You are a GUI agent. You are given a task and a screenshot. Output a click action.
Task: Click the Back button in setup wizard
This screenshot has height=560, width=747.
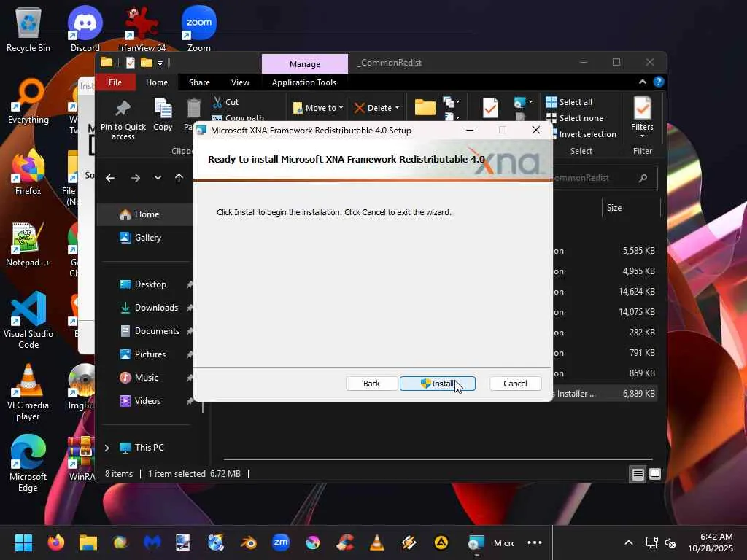pyautogui.click(x=371, y=384)
